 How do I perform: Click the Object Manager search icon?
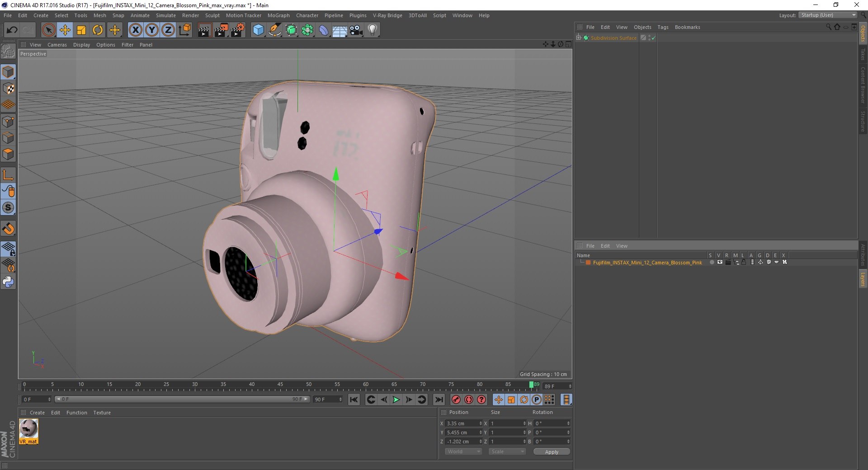pos(828,27)
